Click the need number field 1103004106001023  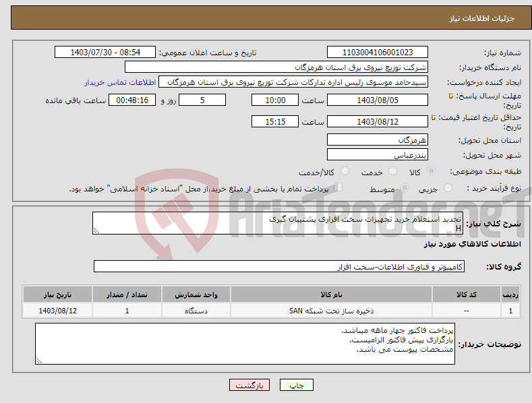(x=378, y=53)
